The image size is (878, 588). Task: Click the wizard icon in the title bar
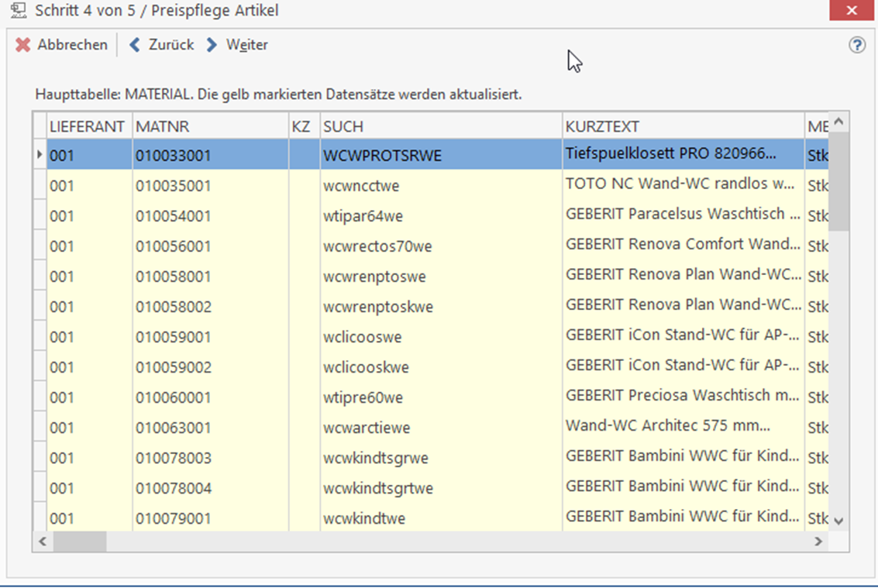16,11
